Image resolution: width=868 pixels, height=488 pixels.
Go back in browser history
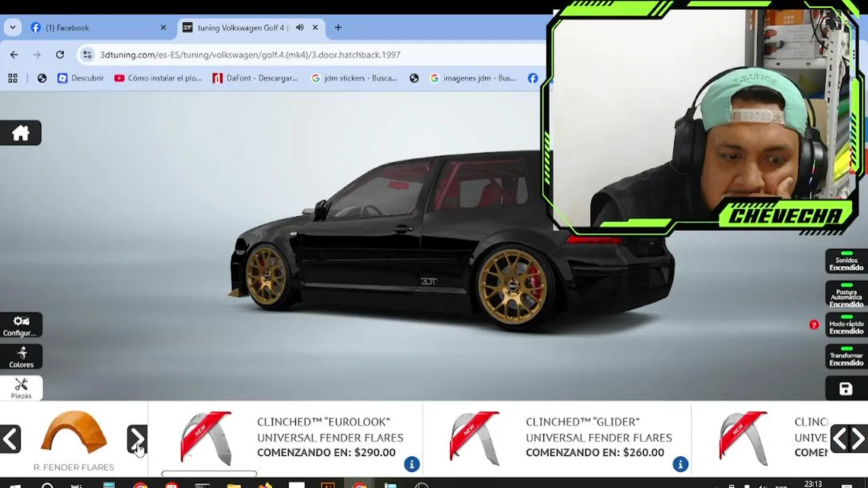click(x=14, y=55)
